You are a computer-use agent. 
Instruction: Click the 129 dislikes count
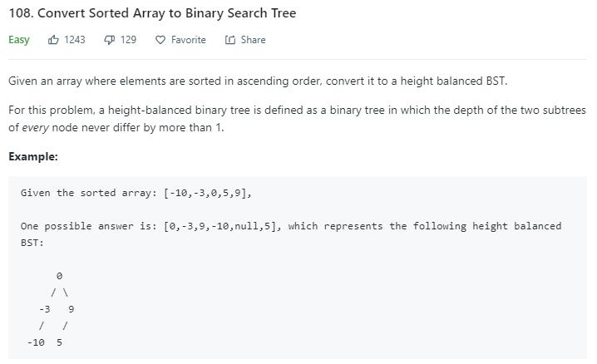click(128, 40)
